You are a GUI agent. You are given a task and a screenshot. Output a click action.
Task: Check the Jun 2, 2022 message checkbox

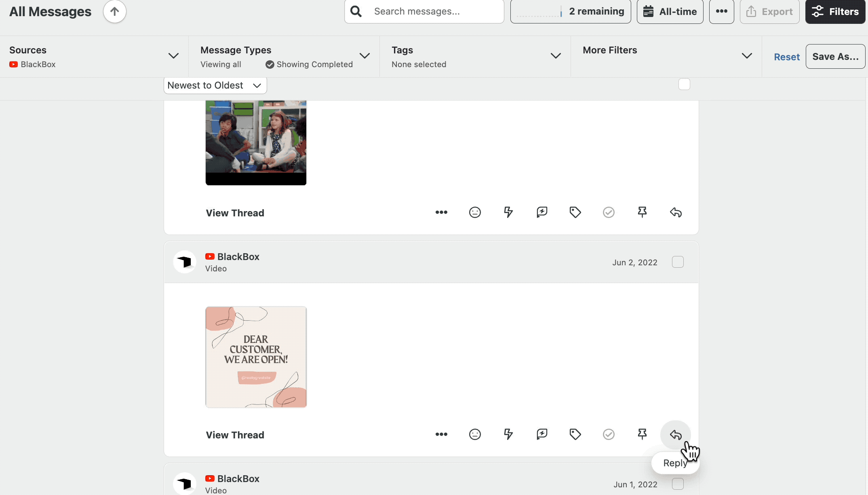[678, 262]
